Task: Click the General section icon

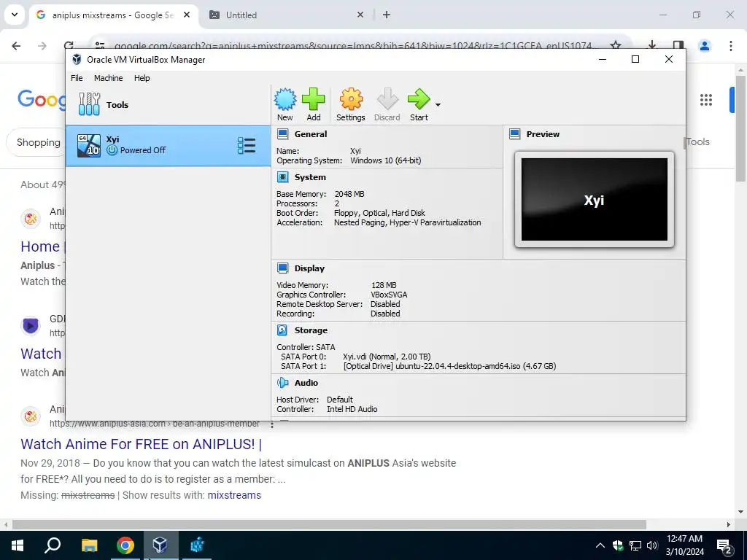Action: [x=282, y=134]
